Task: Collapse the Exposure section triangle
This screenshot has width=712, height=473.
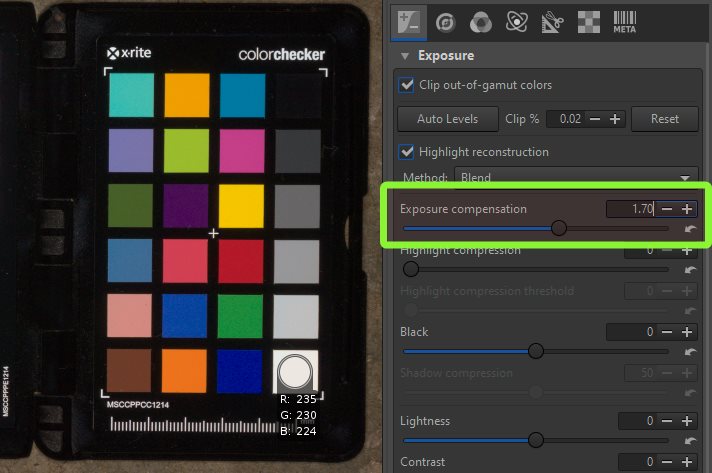Action: pyautogui.click(x=405, y=56)
